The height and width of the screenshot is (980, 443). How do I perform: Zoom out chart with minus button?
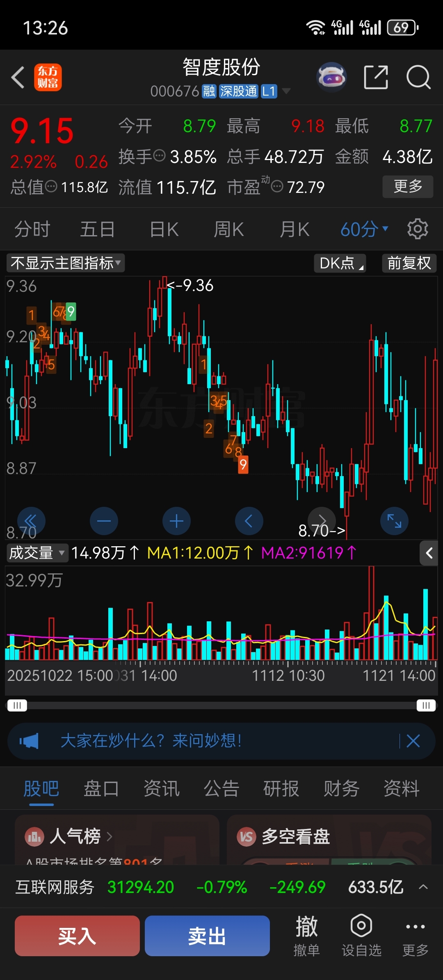point(104,521)
